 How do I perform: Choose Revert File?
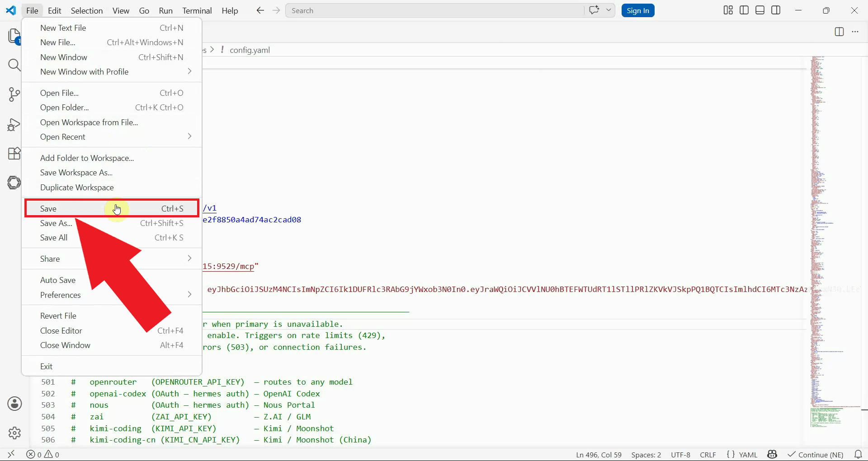(112, 316)
